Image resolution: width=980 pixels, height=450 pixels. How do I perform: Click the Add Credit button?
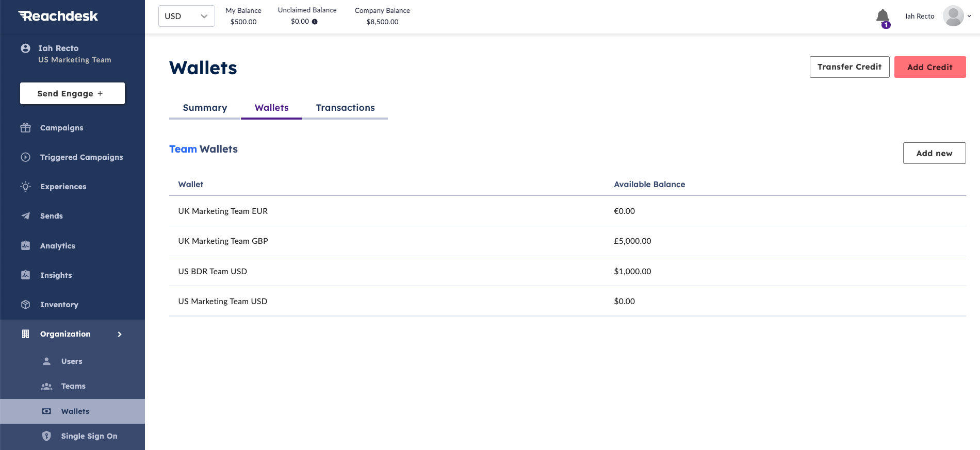click(930, 67)
